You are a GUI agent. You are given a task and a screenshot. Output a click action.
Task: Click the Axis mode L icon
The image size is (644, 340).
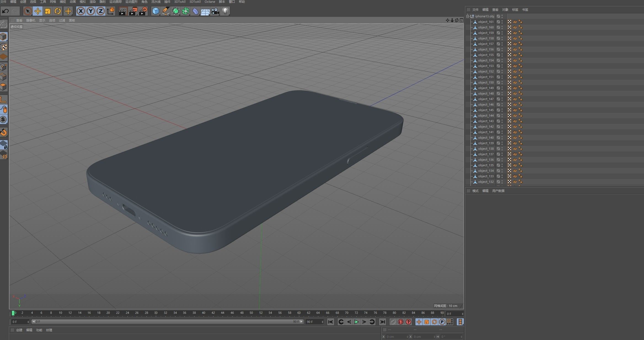tap(4, 100)
